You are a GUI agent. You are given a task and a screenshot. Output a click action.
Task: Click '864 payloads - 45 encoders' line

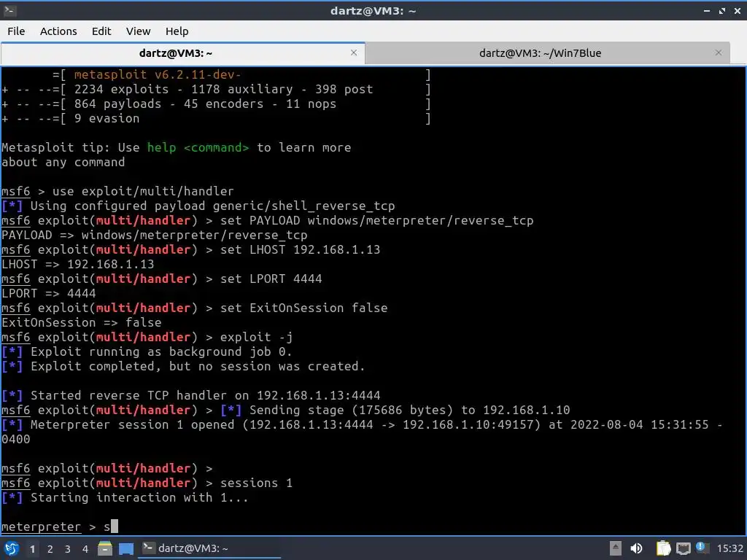coord(205,104)
